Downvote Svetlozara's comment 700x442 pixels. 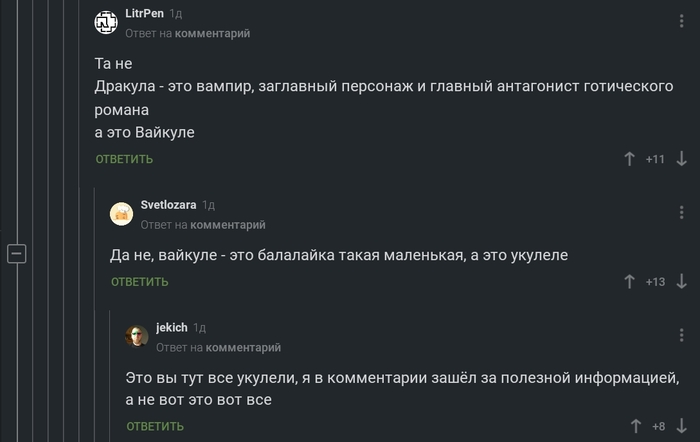pyautogui.click(x=682, y=282)
